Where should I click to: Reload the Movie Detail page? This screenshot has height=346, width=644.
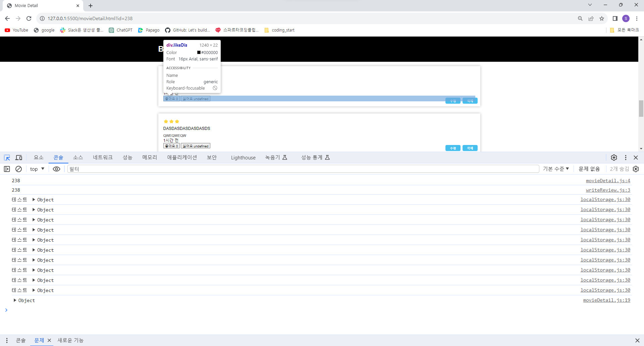click(x=29, y=18)
